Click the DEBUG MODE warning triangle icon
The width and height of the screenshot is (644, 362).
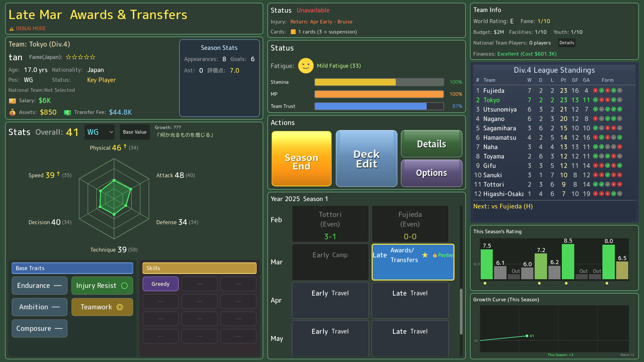coord(12,28)
